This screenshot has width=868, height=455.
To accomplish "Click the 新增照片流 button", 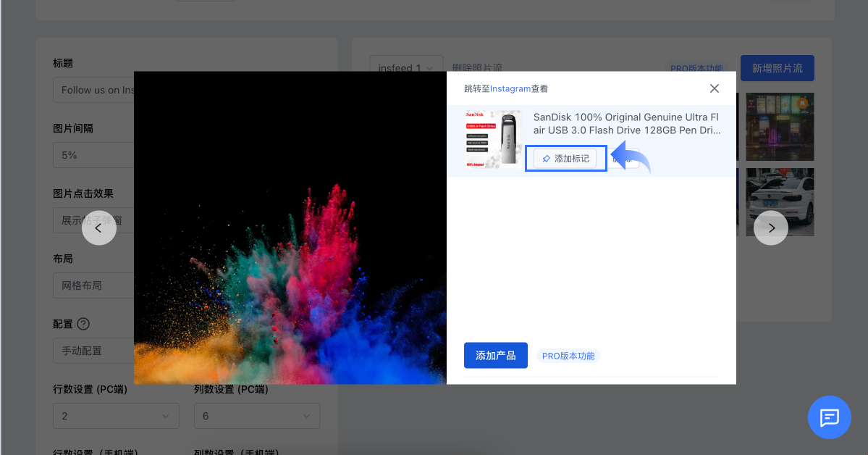I will tap(777, 68).
